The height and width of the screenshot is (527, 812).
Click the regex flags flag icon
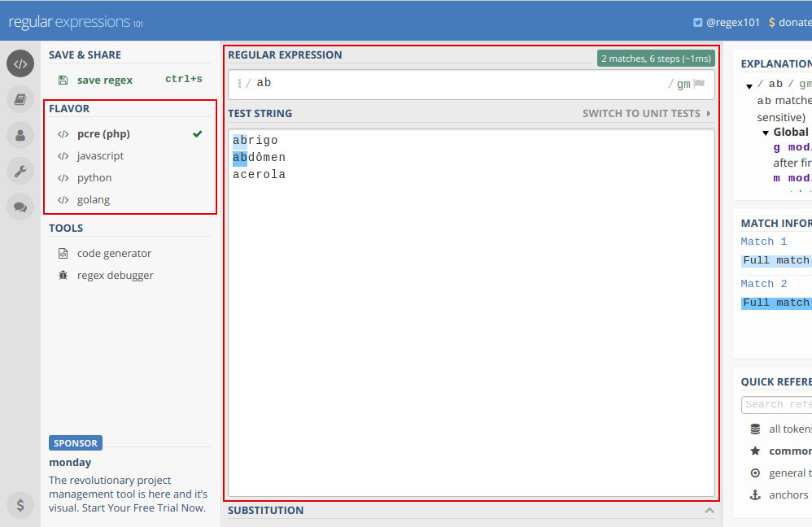[699, 83]
